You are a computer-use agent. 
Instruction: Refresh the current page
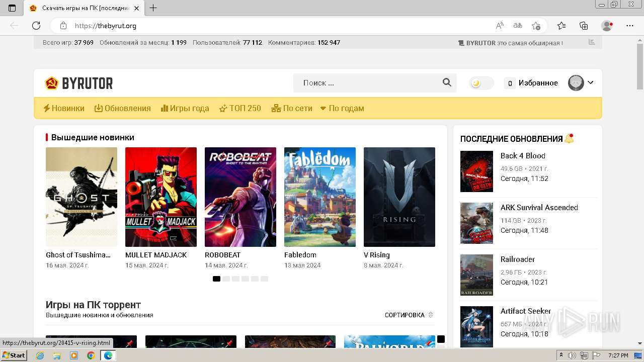click(x=36, y=26)
